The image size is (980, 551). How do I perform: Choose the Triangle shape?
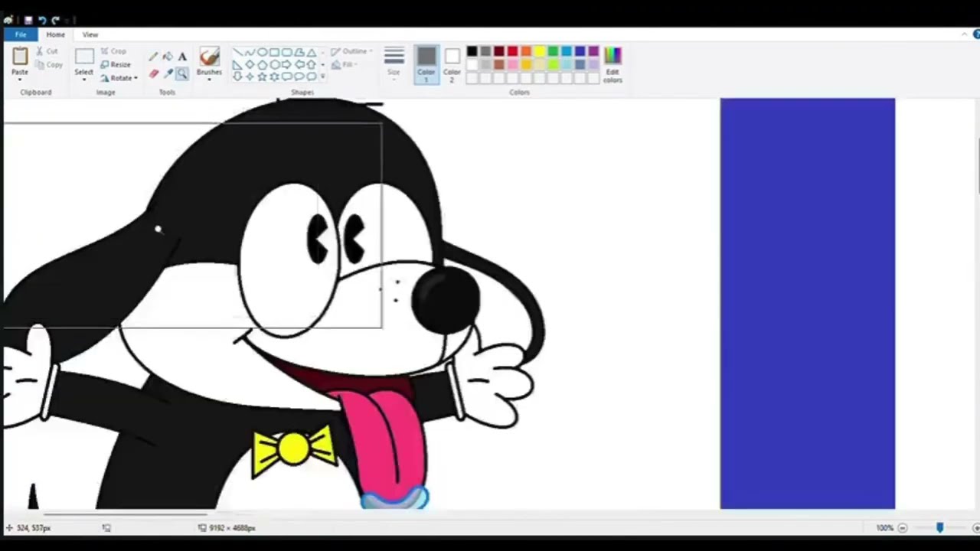click(x=312, y=52)
